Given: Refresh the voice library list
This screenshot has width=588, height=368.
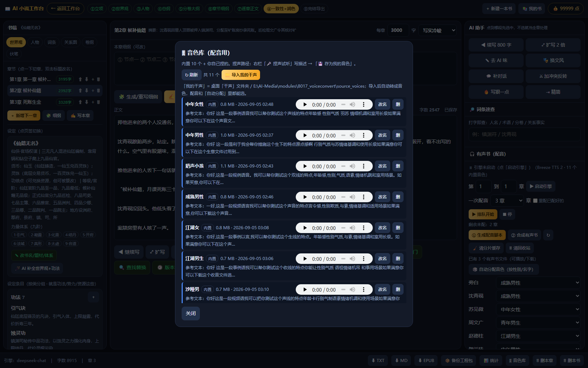Looking at the screenshot, I should (x=191, y=75).
